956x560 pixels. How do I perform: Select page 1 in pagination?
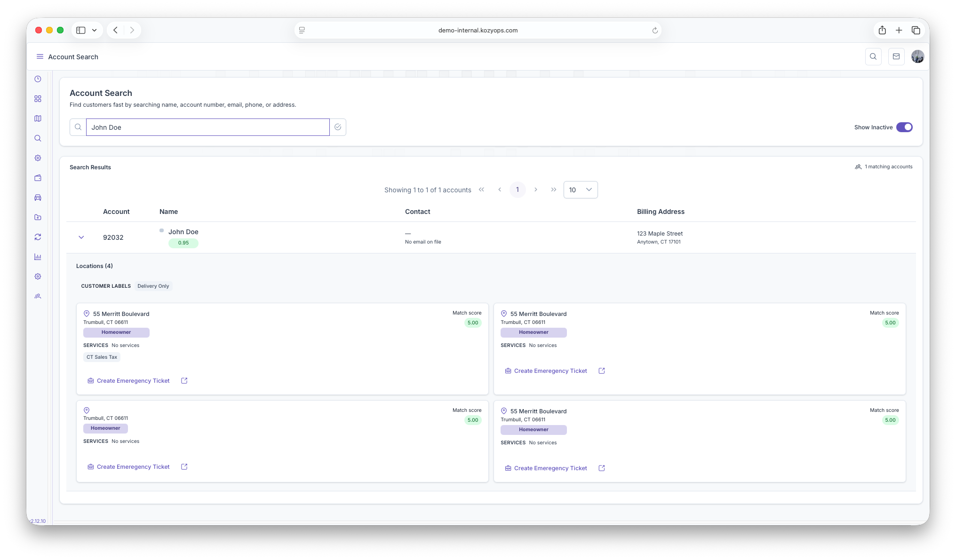[x=518, y=189]
